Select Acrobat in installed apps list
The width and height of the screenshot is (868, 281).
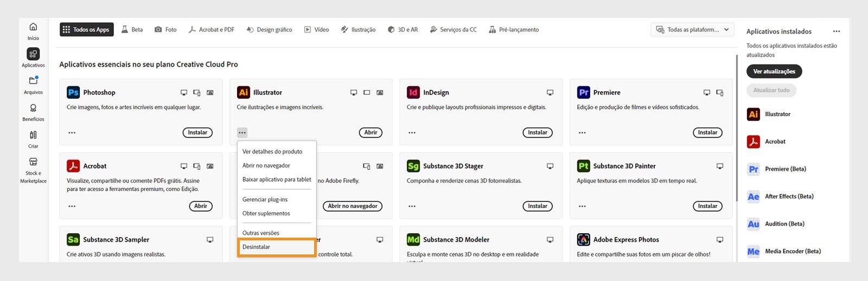coord(766,142)
